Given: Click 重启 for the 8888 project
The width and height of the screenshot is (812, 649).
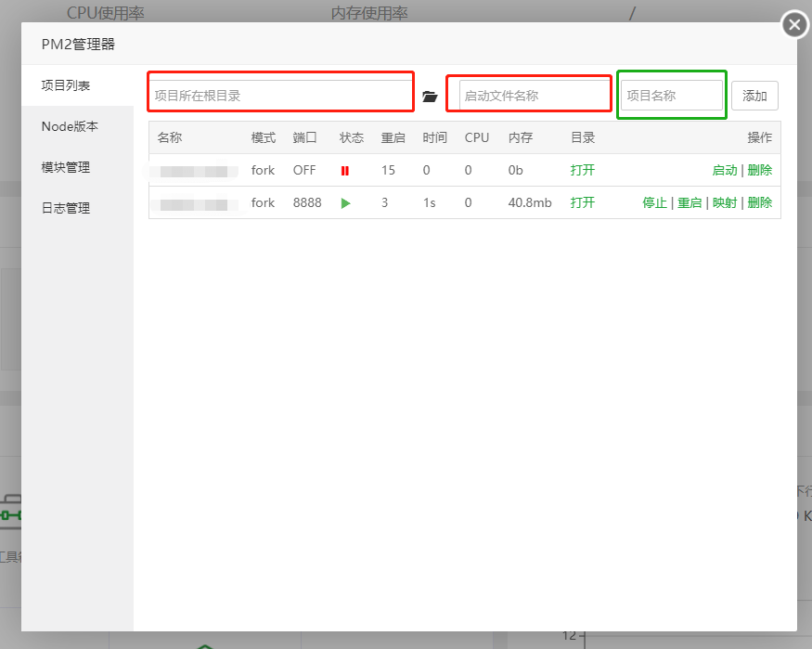Looking at the screenshot, I should click(x=690, y=202).
